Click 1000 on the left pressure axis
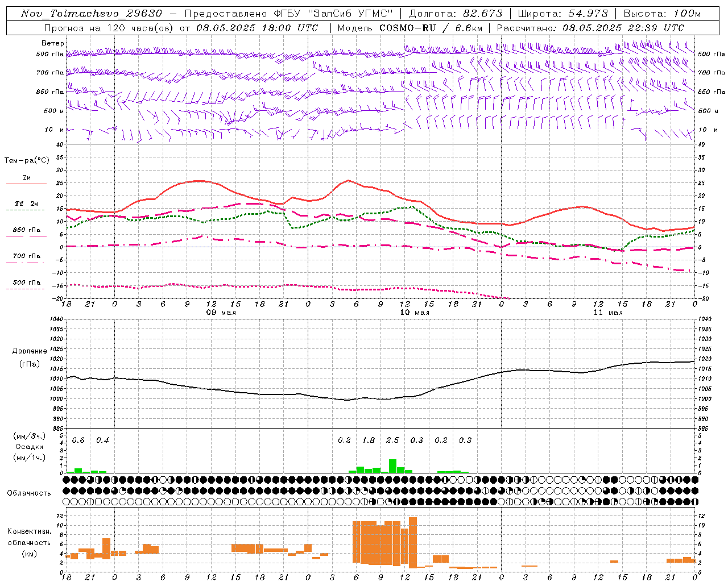 click(56, 399)
